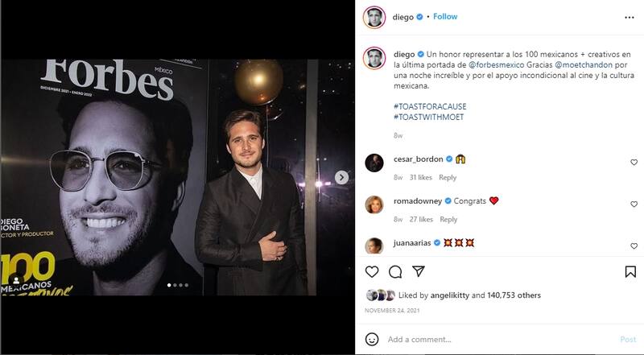Follow the diego account
The image size is (644, 355).
[x=445, y=16]
